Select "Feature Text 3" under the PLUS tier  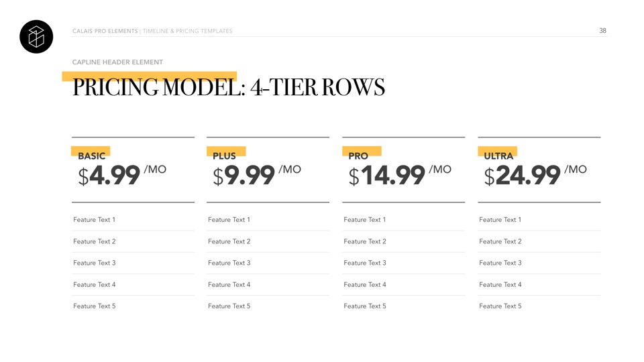coord(229,263)
